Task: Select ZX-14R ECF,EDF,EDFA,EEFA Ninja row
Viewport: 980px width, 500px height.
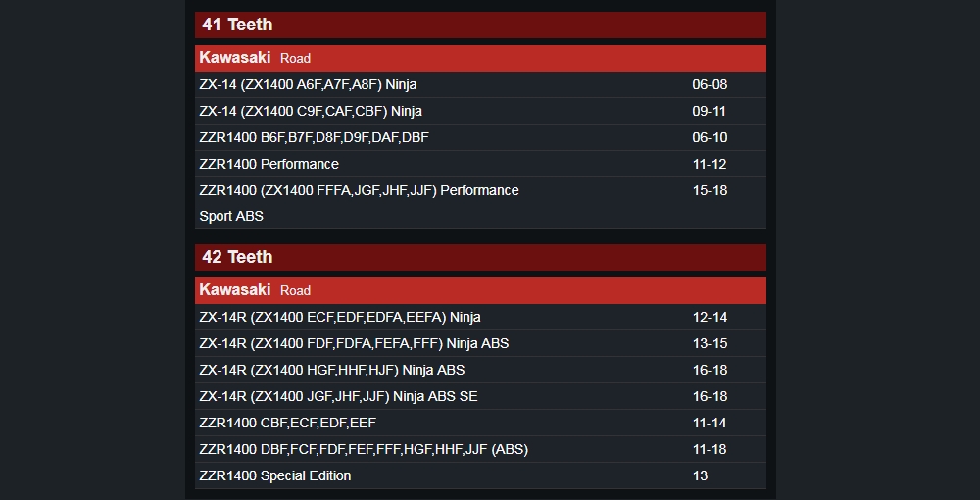Action: pyautogui.click(x=480, y=317)
